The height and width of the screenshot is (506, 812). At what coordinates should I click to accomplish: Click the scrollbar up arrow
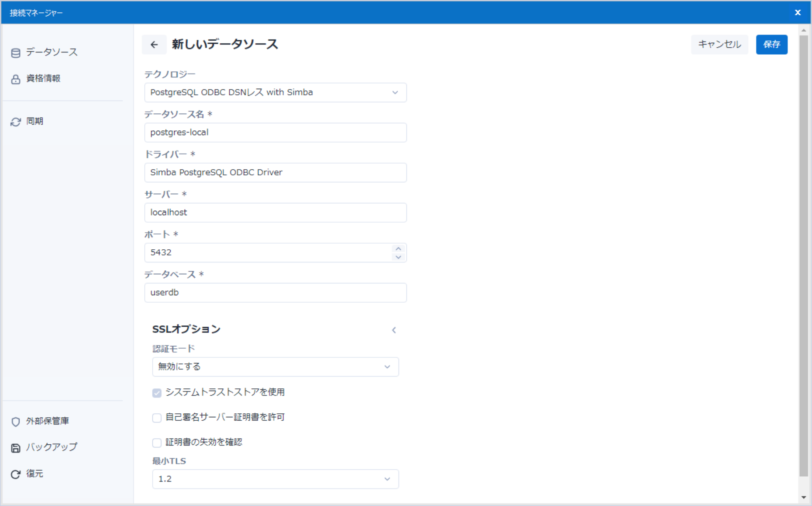coord(804,30)
